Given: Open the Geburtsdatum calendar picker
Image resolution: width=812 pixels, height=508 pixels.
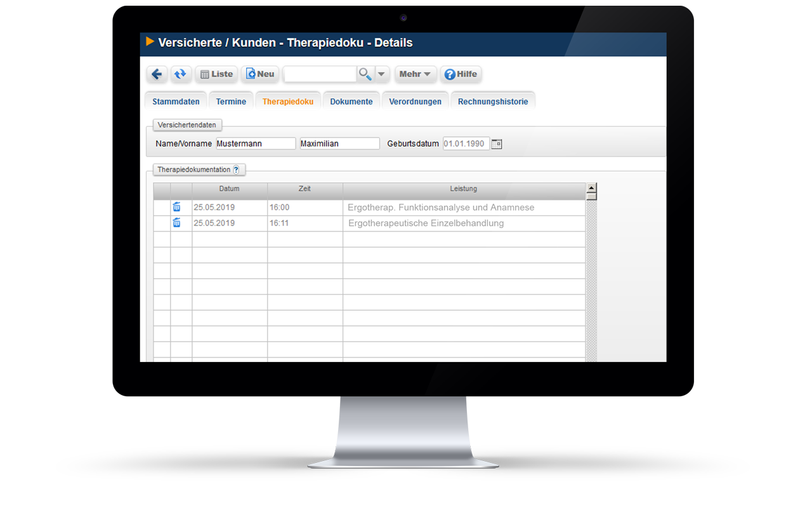Looking at the screenshot, I should pos(497,144).
